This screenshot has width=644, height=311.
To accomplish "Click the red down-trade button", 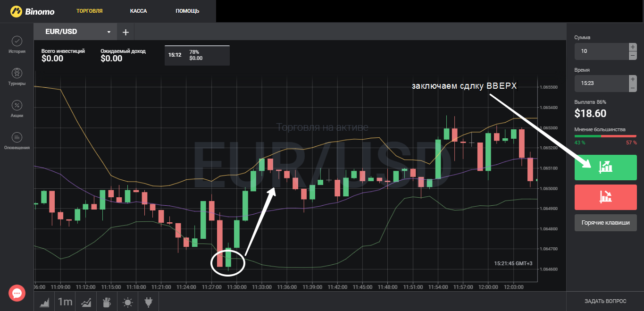I will (x=606, y=197).
